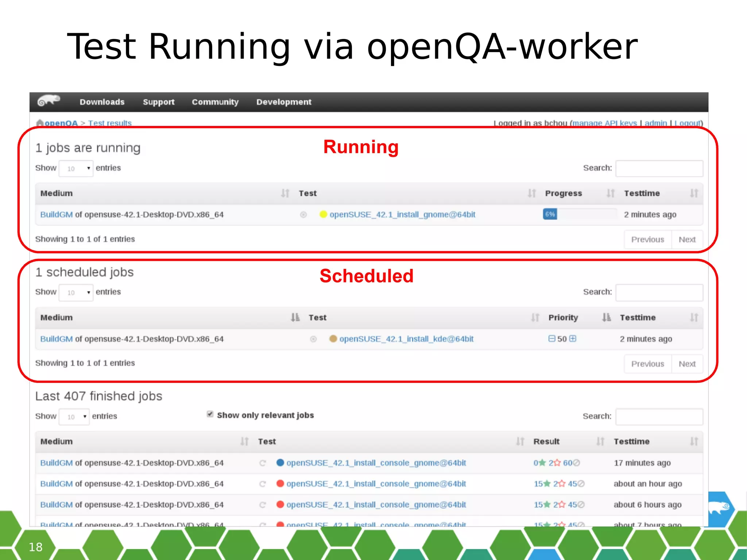This screenshot has height=560, width=747.
Task: Click result 15 2 45 of hour-ago job
Action: [x=559, y=484]
